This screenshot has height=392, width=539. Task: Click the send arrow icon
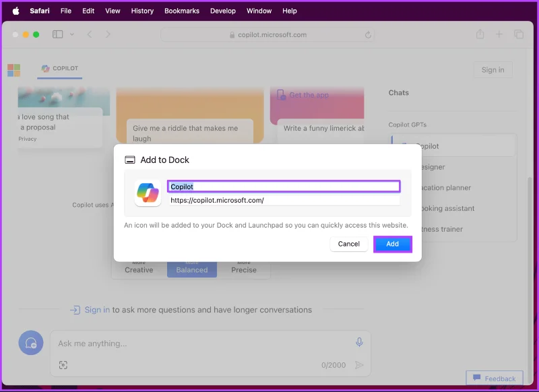click(x=359, y=365)
